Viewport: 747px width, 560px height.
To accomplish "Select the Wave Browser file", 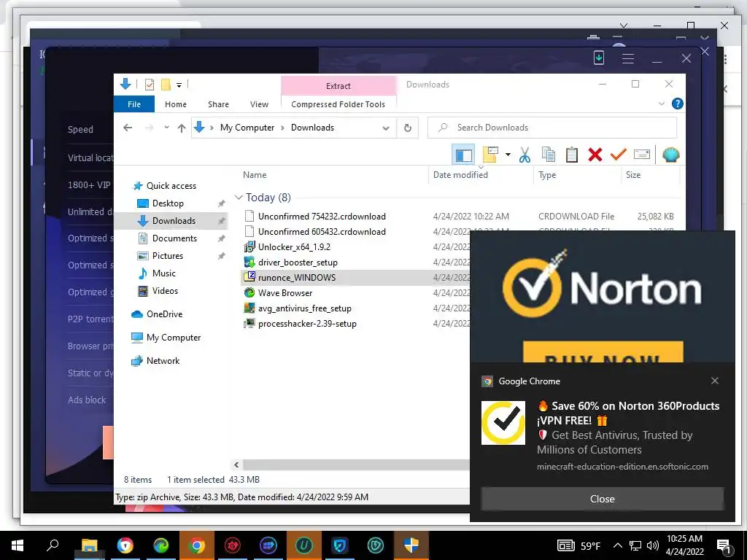I will 285,293.
